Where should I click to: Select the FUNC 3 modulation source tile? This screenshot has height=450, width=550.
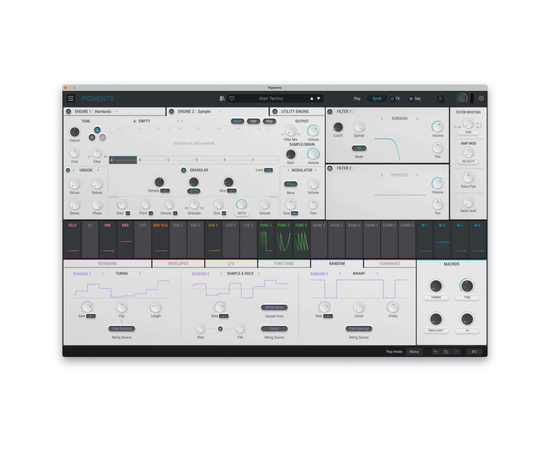pyautogui.click(x=301, y=240)
